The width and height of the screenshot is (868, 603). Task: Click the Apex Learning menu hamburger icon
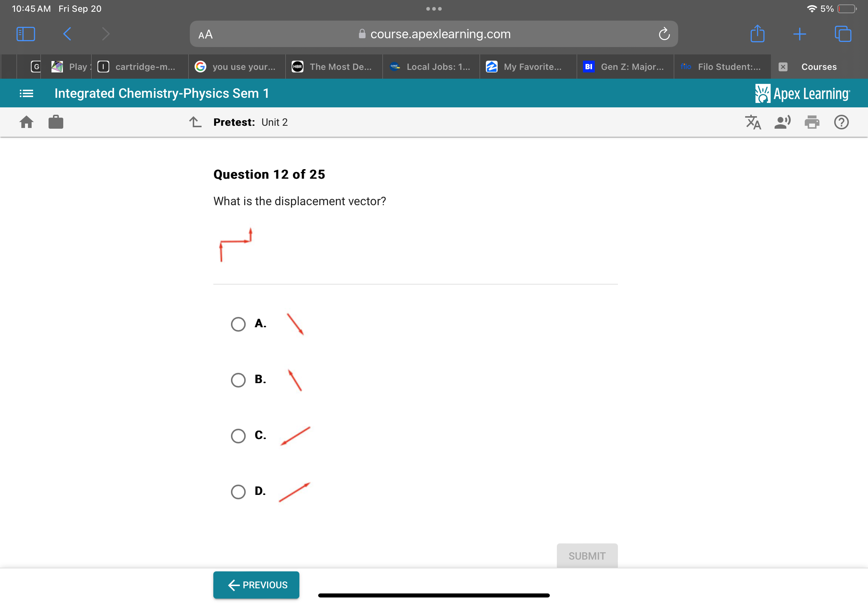point(26,93)
